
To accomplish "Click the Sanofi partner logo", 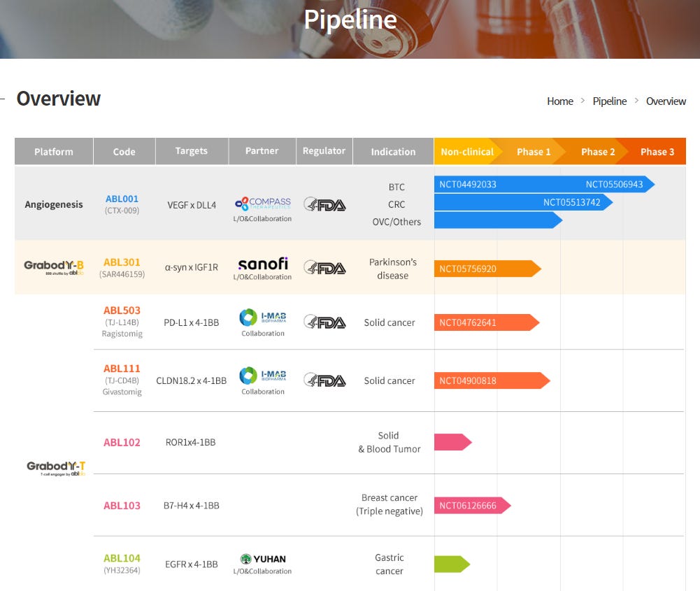I will (x=263, y=264).
